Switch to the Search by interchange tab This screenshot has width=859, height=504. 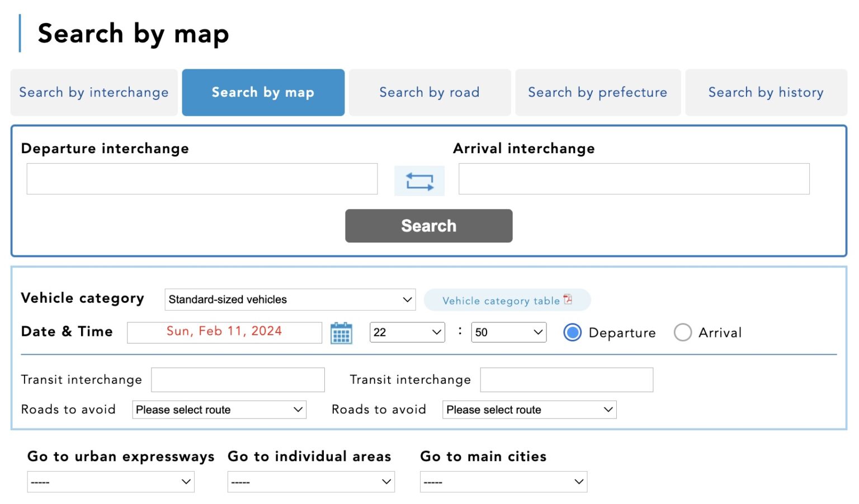(x=93, y=92)
